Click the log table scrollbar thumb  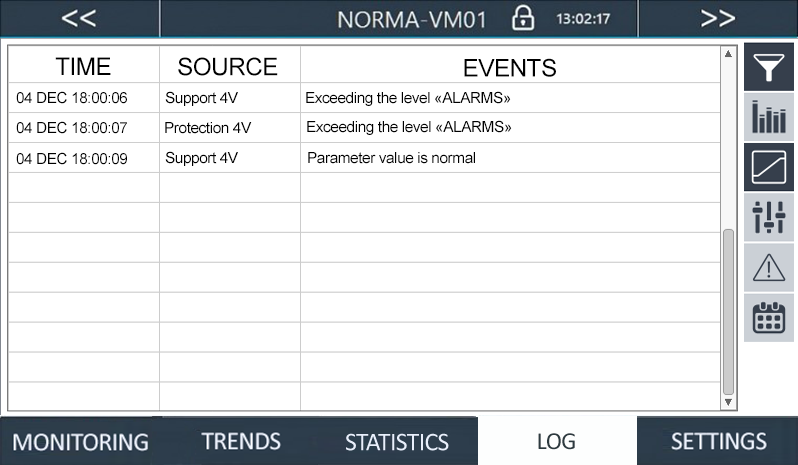[728, 312]
